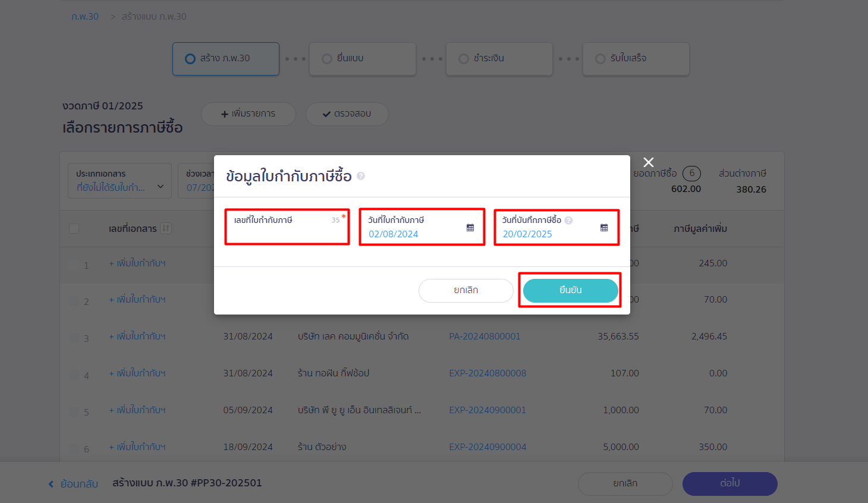Click help icon beside ข้อมูลใบกำกับภาษีซื้อ title
868x503 pixels.
click(x=359, y=176)
